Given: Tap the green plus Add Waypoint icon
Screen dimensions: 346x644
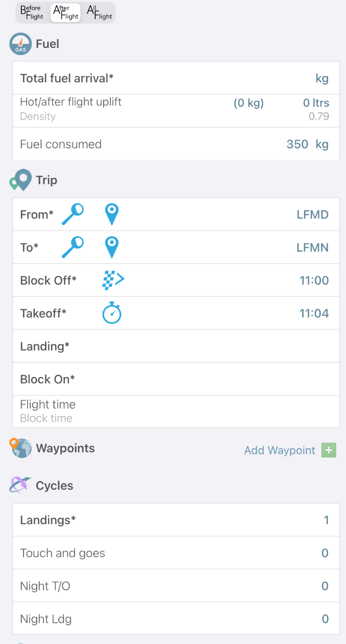Looking at the screenshot, I should (x=329, y=450).
